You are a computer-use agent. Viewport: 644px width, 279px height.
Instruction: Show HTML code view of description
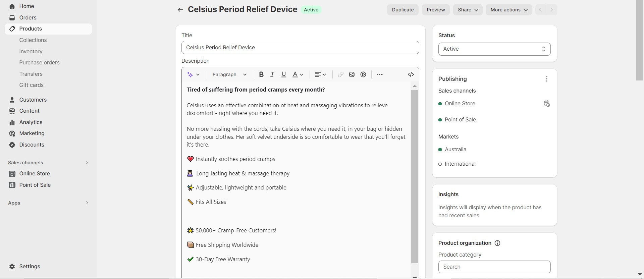(x=411, y=74)
